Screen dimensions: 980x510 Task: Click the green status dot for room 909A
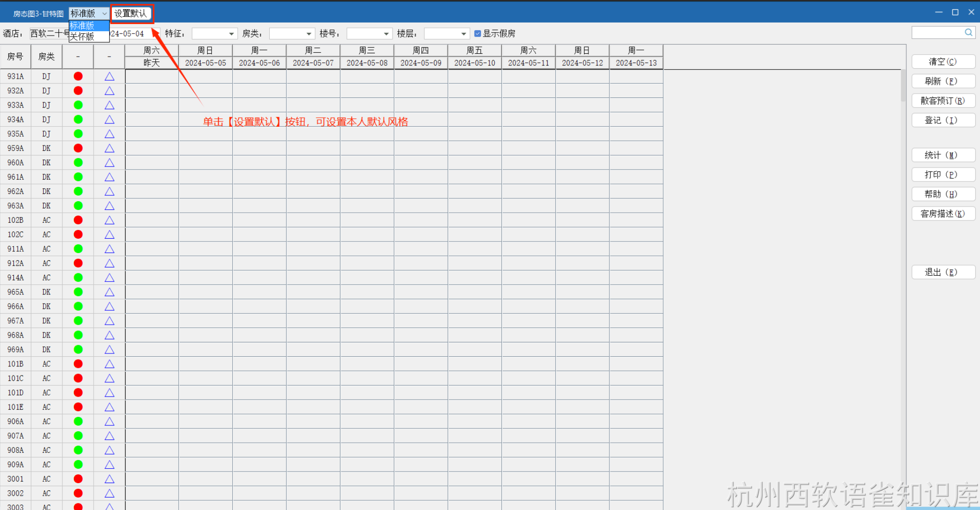click(78, 464)
